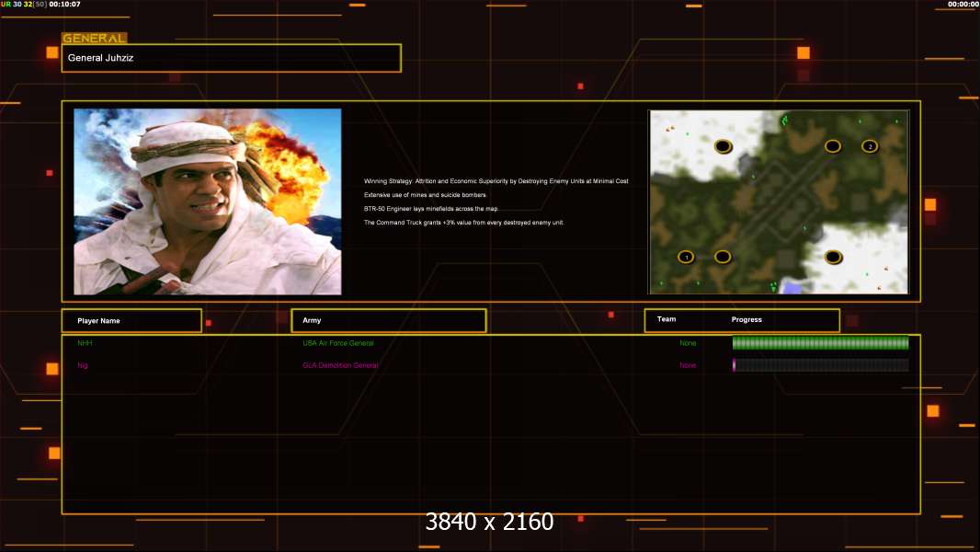Image resolution: width=980 pixels, height=552 pixels.
Task: Pick the empty start marker in lower snowfield
Action: (x=833, y=257)
